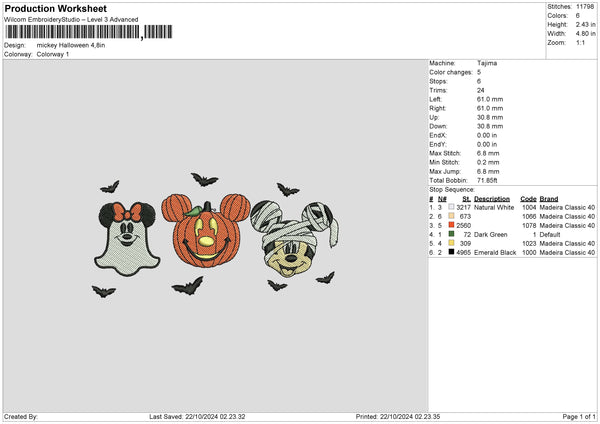Select the Emerald Black description text

(495, 253)
